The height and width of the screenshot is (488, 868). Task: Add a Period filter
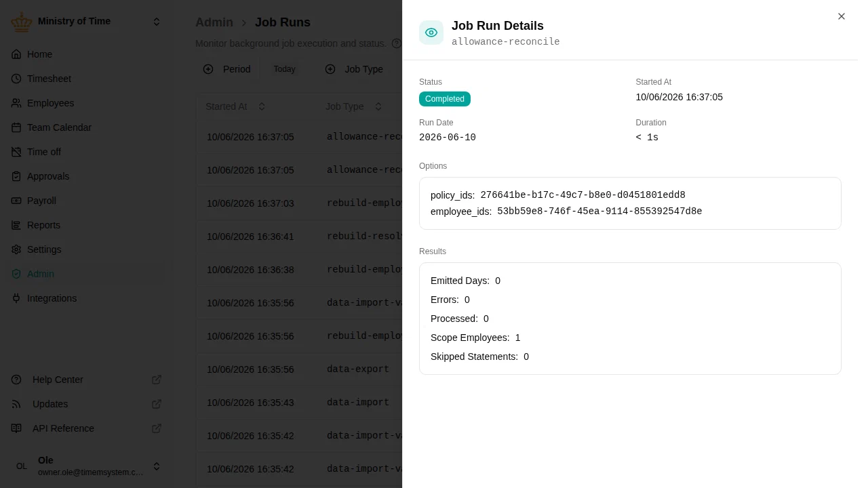pyautogui.click(x=227, y=69)
